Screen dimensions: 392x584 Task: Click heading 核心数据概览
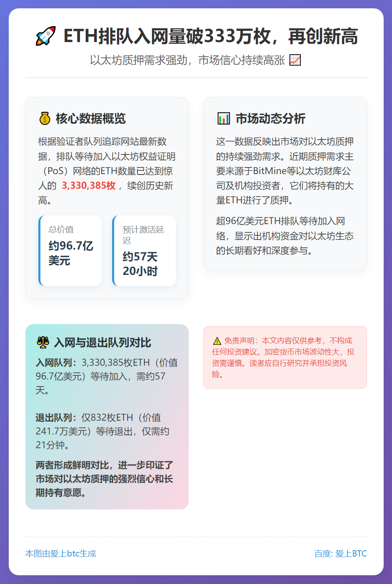[91, 119]
